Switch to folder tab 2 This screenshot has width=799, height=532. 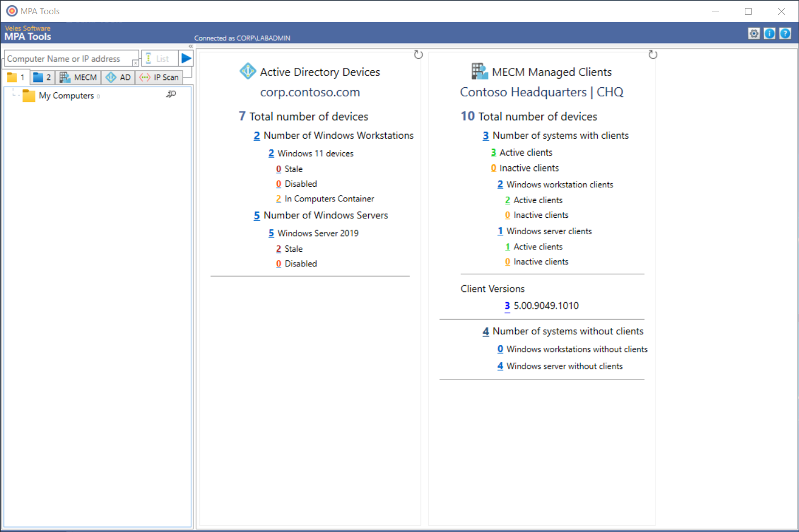point(42,77)
